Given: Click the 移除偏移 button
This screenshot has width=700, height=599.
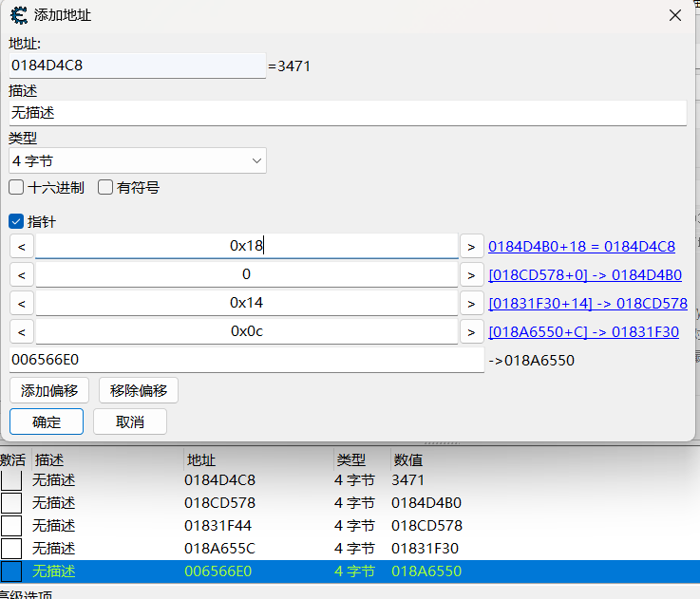Looking at the screenshot, I should tap(138, 390).
